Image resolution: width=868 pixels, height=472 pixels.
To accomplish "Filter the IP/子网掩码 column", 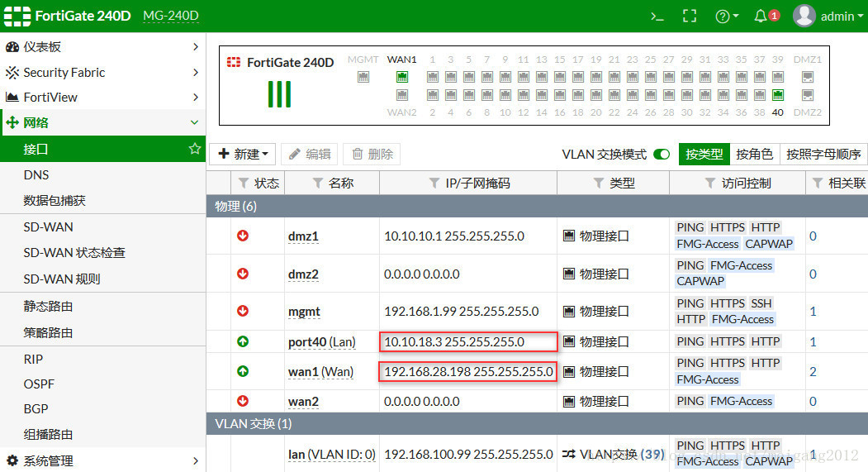I will point(434,184).
